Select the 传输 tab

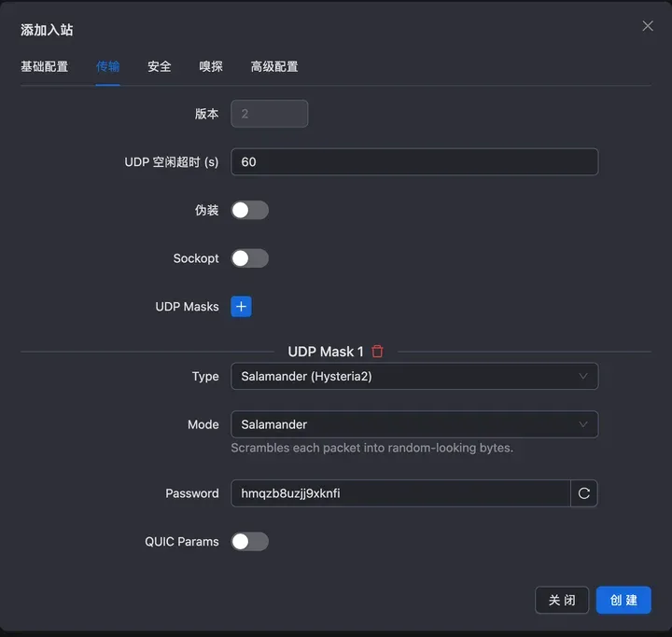coord(107,66)
